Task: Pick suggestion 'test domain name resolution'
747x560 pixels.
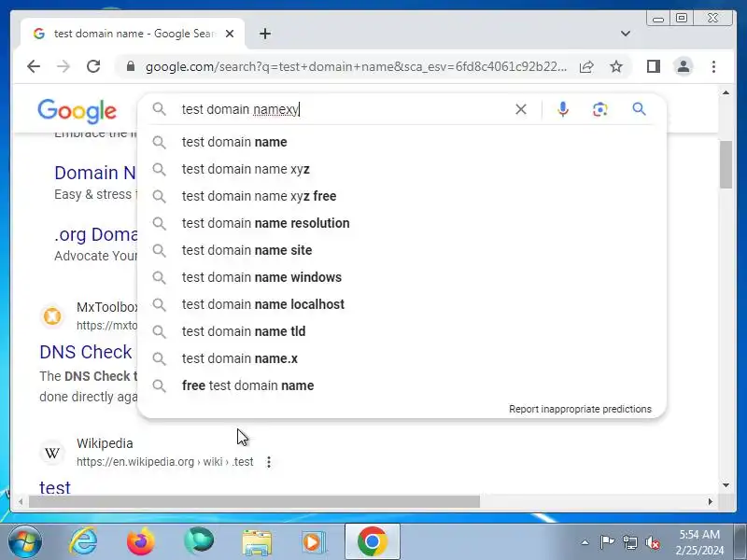Action: click(x=402, y=223)
